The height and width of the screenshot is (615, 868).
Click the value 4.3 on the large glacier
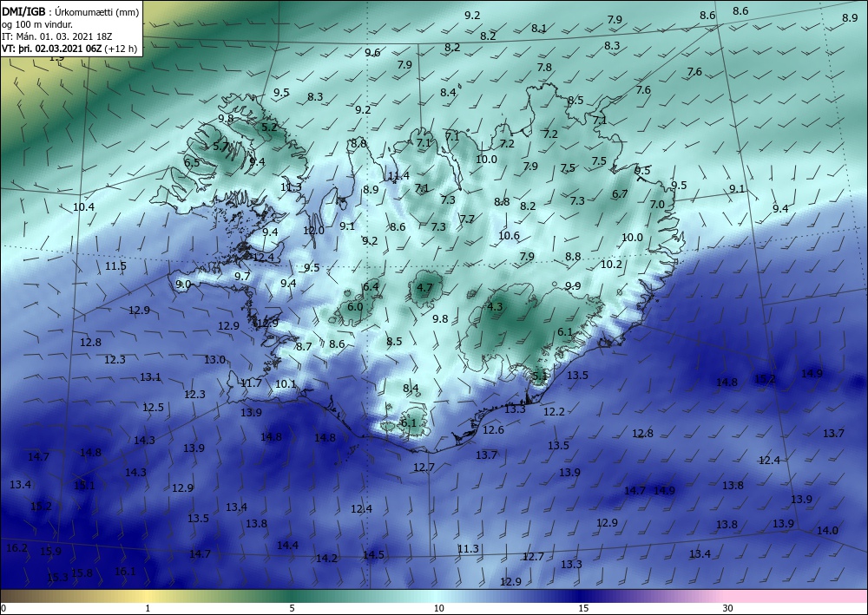[495, 306]
